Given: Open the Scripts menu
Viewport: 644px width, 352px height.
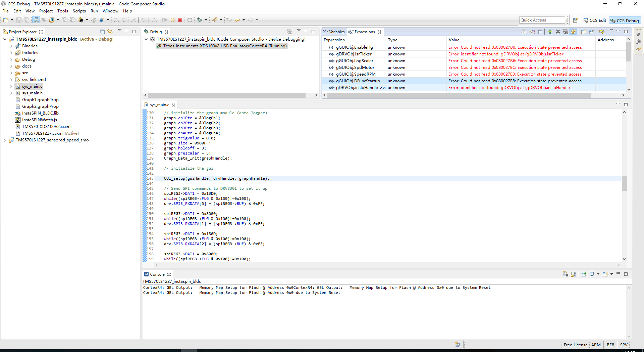Looking at the screenshot, I should [79, 11].
